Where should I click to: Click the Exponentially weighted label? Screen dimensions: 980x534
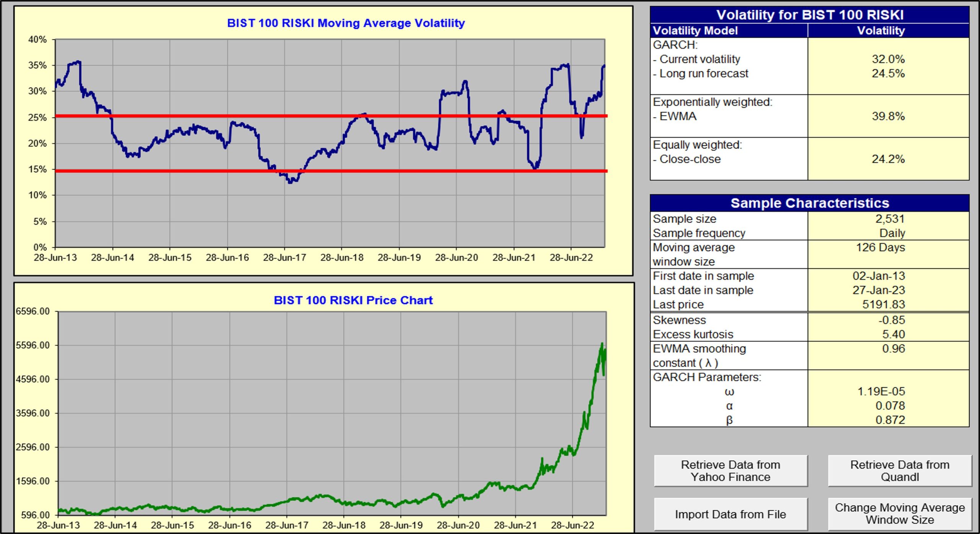(712, 102)
